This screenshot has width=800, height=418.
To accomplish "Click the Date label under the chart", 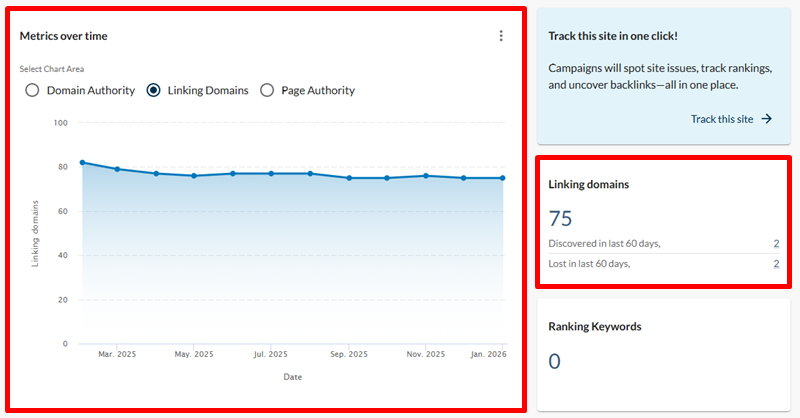I will 291,377.
